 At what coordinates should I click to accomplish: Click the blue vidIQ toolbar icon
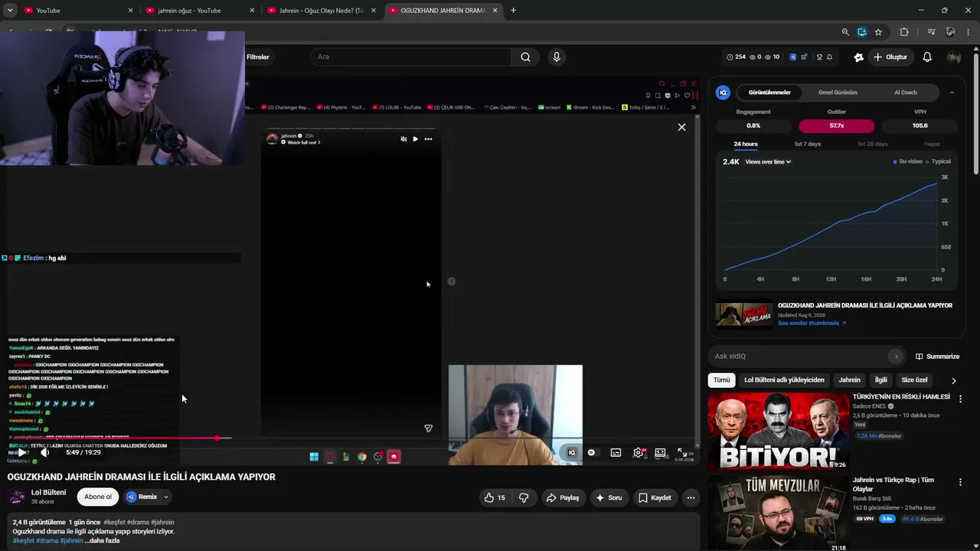pos(792,57)
